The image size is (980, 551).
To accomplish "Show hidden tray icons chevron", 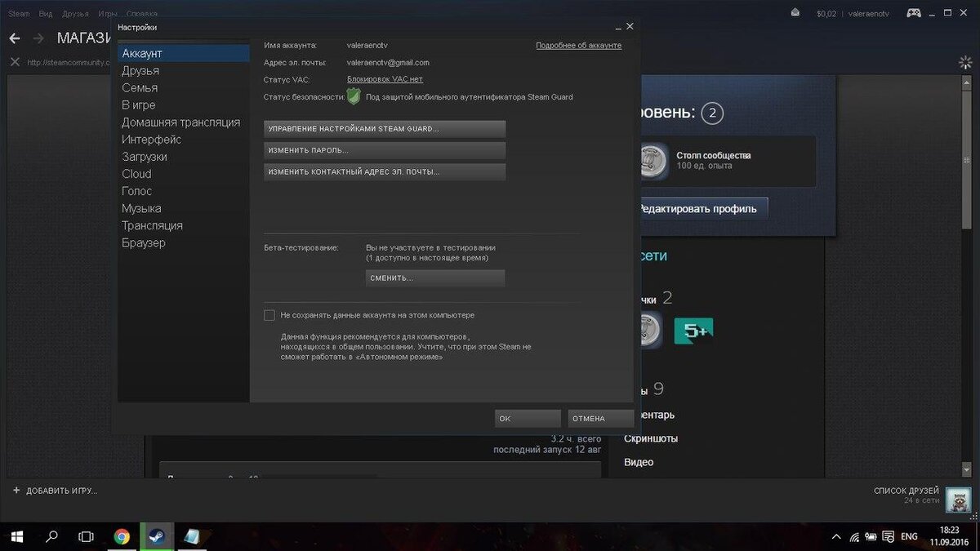I will [x=836, y=536].
